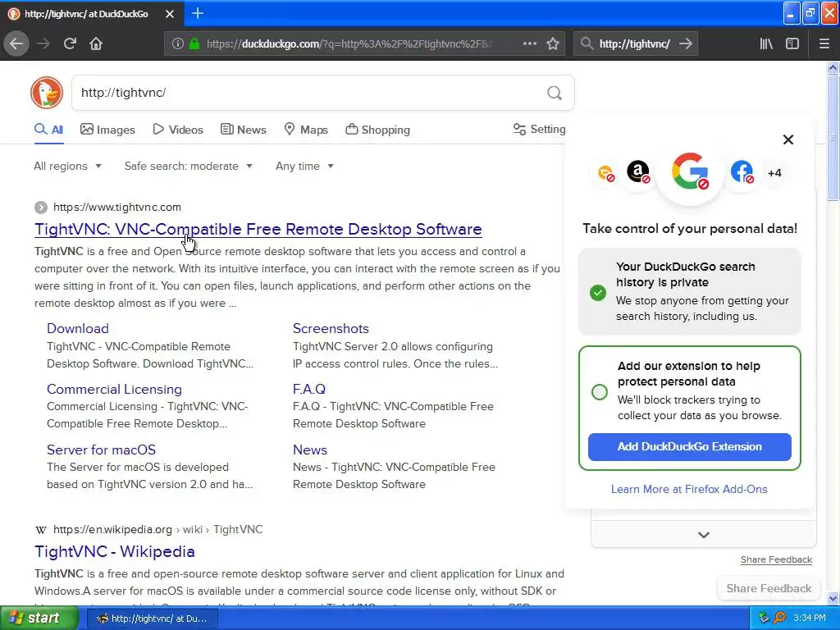840x630 pixels.
Task: Select the All results tab
Action: click(x=48, y=130)
